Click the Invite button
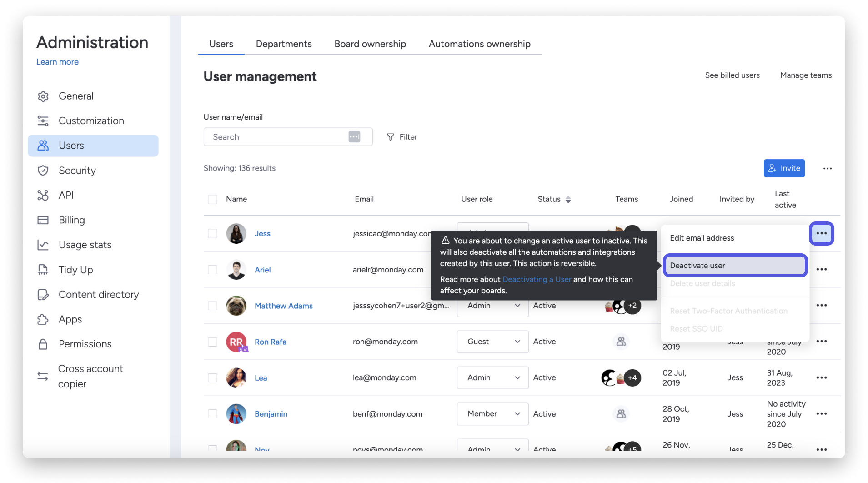This screenshot has width=868, height=483. 784,168
